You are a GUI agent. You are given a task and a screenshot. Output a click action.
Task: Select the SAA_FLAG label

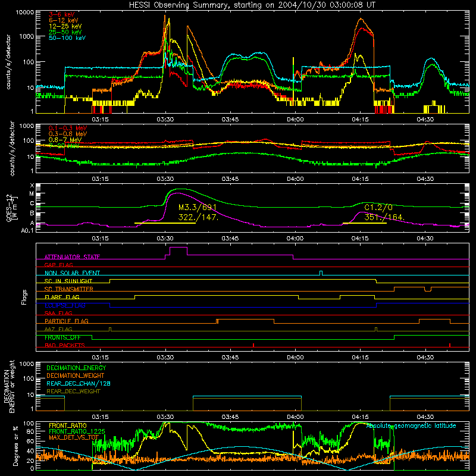point(58,313)
